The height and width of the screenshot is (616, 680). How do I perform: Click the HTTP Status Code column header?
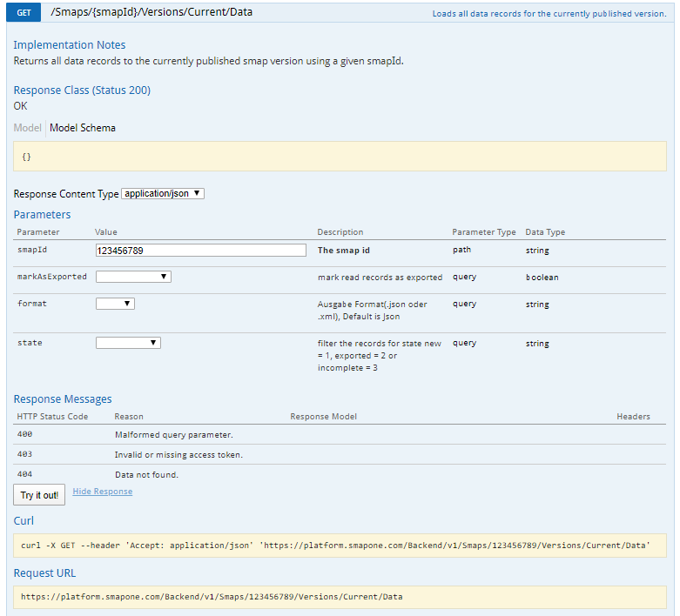[x=52, y=416]
